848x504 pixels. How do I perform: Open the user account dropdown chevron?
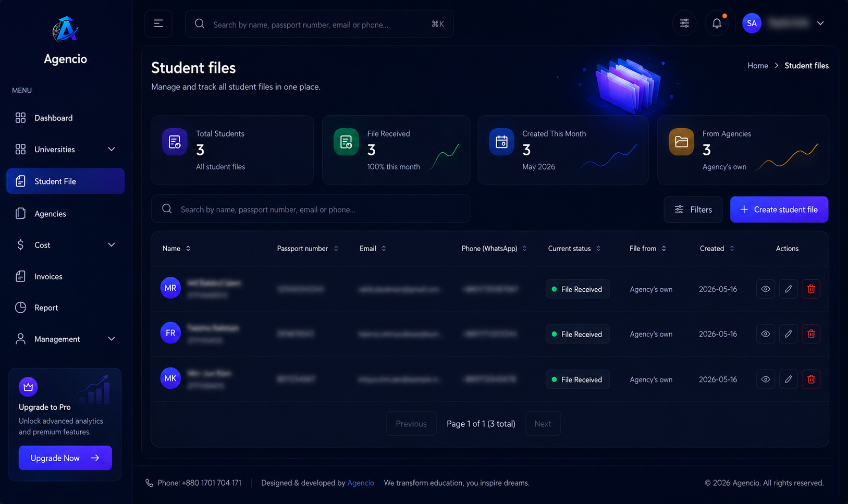point(820,23)
